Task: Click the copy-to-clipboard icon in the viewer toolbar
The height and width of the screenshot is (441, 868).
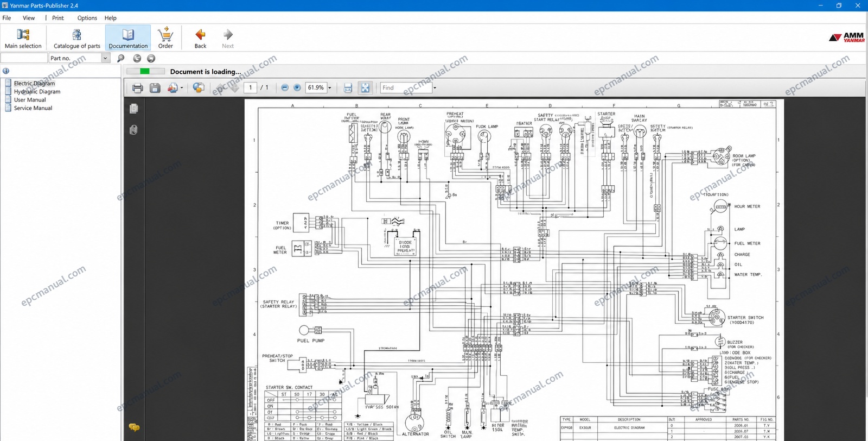Action: 199,87
